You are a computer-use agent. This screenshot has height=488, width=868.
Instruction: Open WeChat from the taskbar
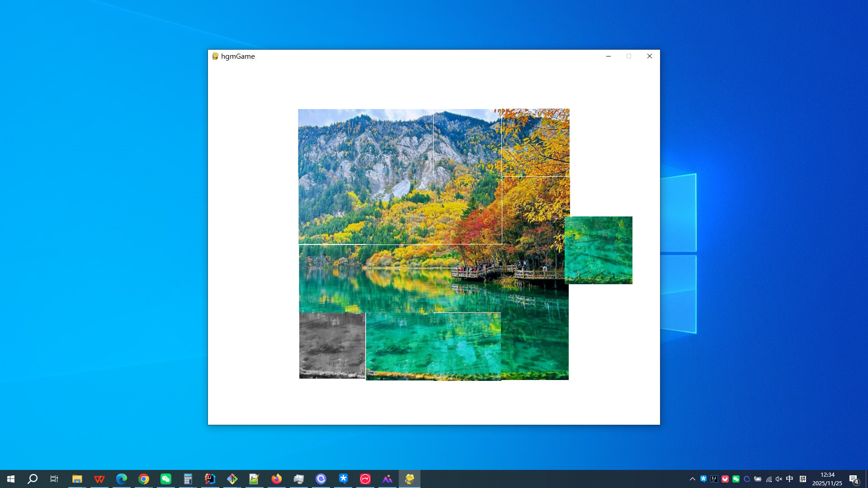(x=165, y=479)
